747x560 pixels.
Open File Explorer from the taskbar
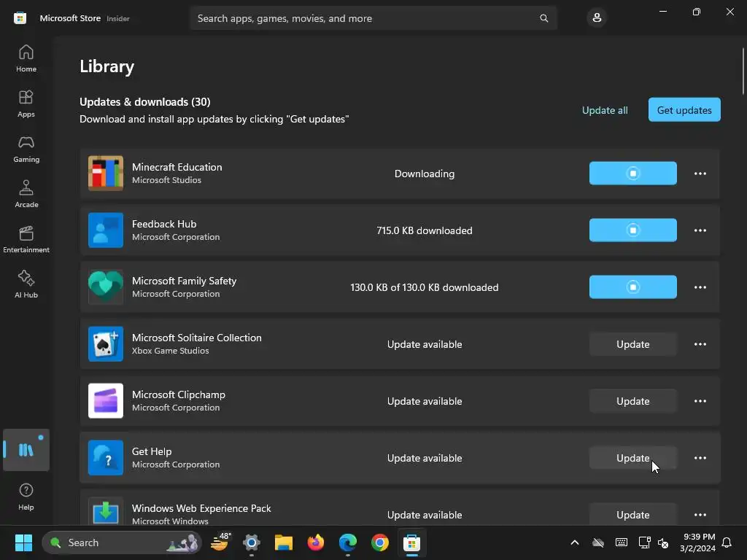click(x=284, y=542)
